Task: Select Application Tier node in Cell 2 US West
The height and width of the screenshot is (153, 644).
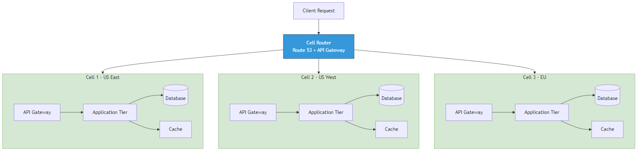Action: (x=326, y=112)
